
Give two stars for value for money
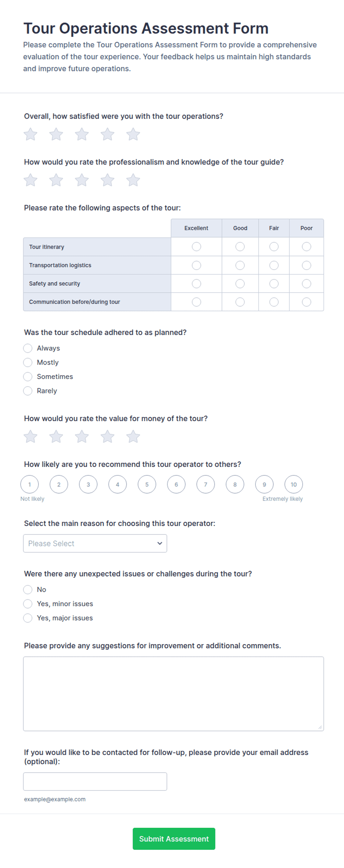coord(56,437)
